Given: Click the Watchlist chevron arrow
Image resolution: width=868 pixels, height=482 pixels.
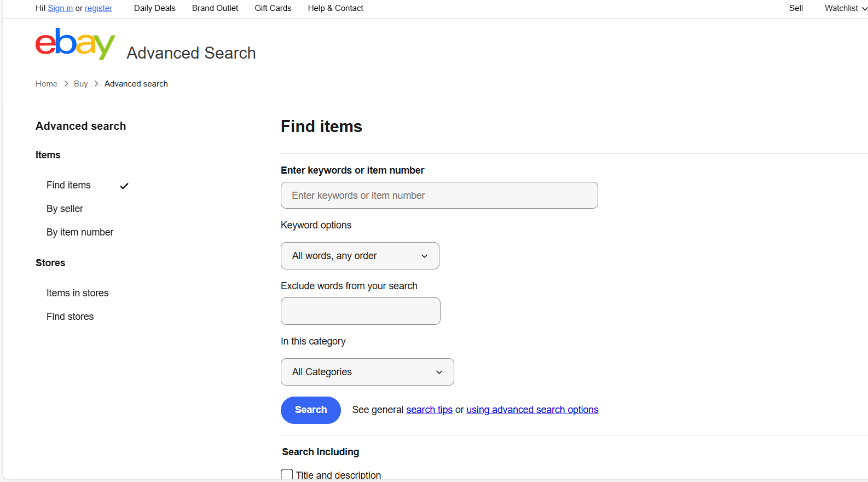Looking at the screenshot, I should [864, 9].
